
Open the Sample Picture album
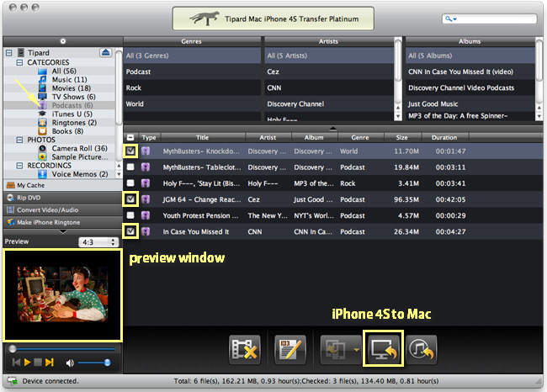pyautogui.click(x=80, y=157)
